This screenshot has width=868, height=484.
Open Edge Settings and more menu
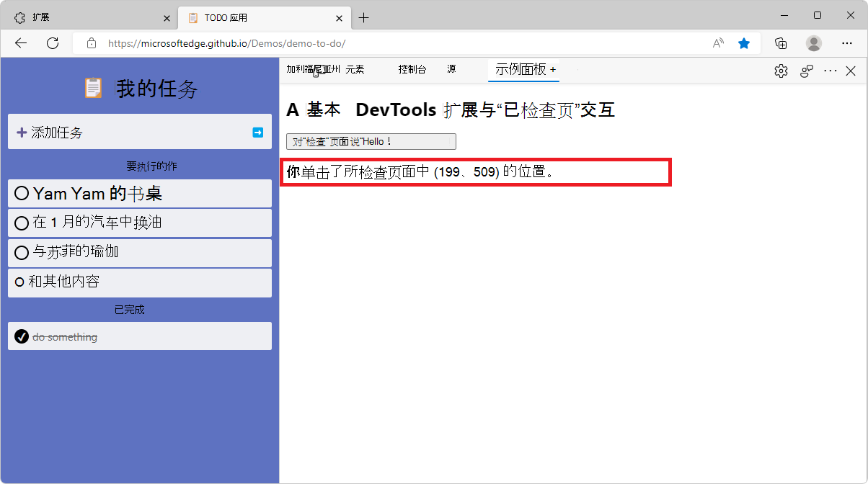tap(847, 43)
